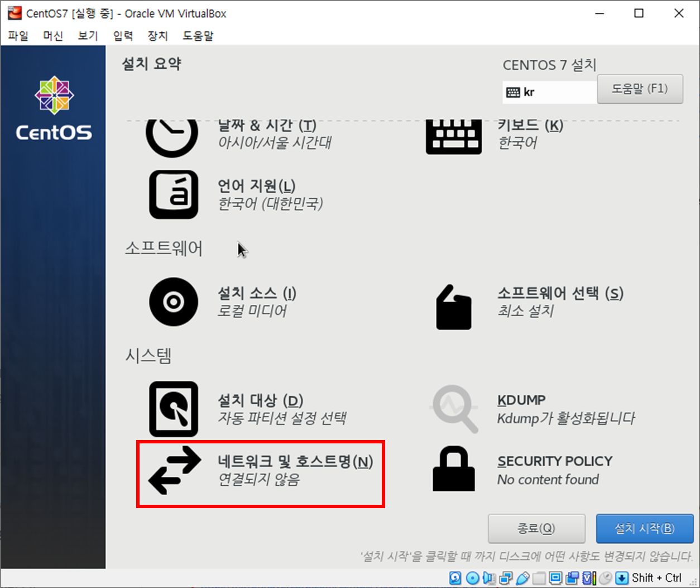The width and height of the screenshot is (700, 588).
Task: Click the 아시아/서울 시간대 text
Action: point(275,143)
